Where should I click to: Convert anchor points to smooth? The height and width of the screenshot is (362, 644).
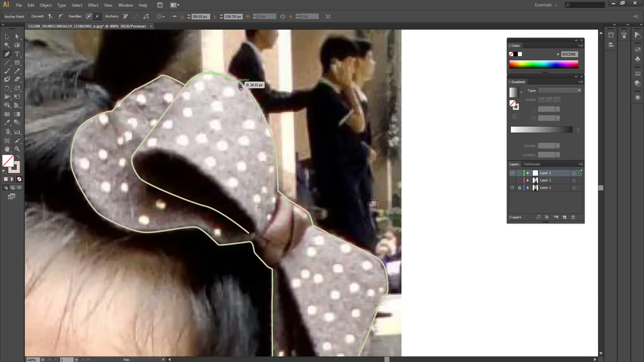coord(61,16)
